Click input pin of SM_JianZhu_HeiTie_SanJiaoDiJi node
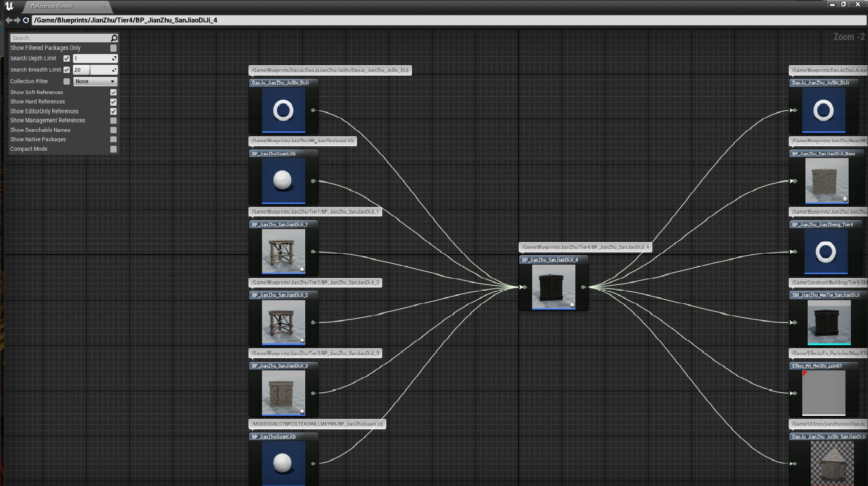 (795, 323)
